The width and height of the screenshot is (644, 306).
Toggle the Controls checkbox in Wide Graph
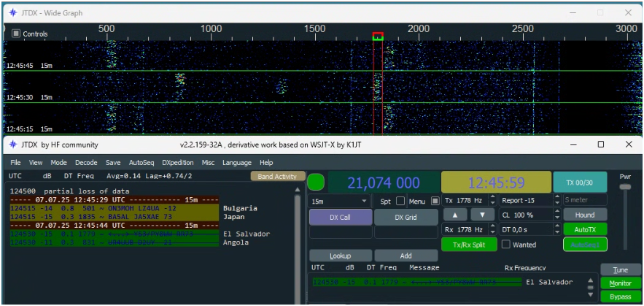pyautogui.click(x=16, y=34)
